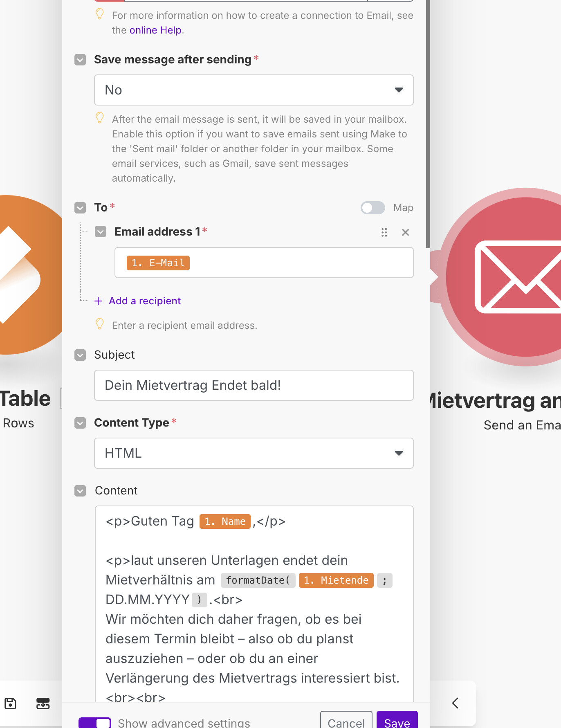Remove Email address 1 with the X icon
The width and height of the screenshot is (561, 728).
(405, 233)
